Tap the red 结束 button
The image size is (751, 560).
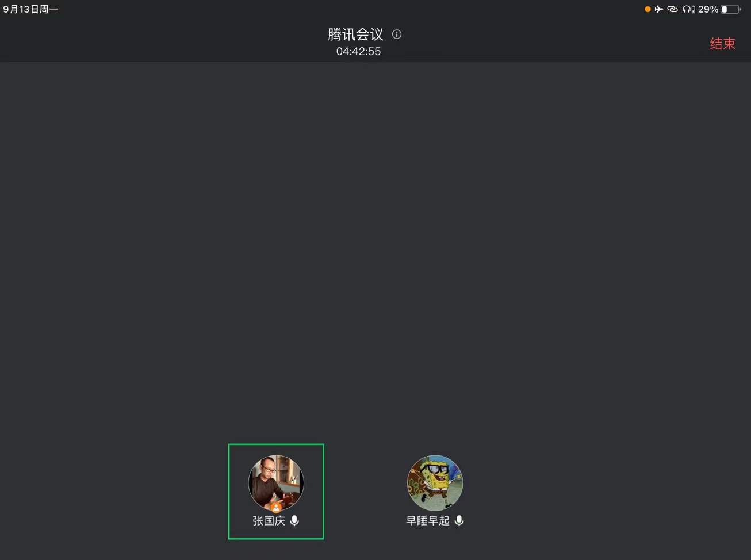click(722, 44)
